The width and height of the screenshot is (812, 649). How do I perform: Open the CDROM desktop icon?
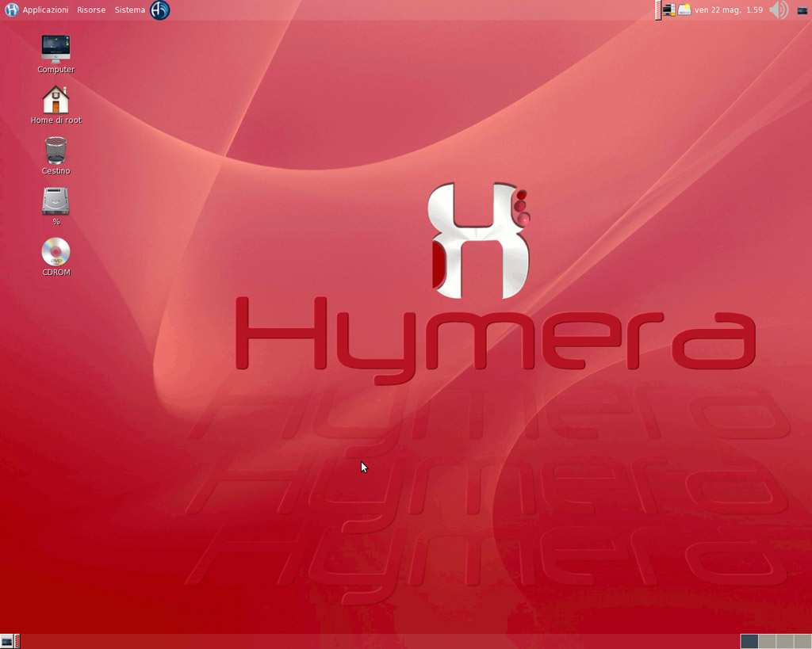click(55, 254)
